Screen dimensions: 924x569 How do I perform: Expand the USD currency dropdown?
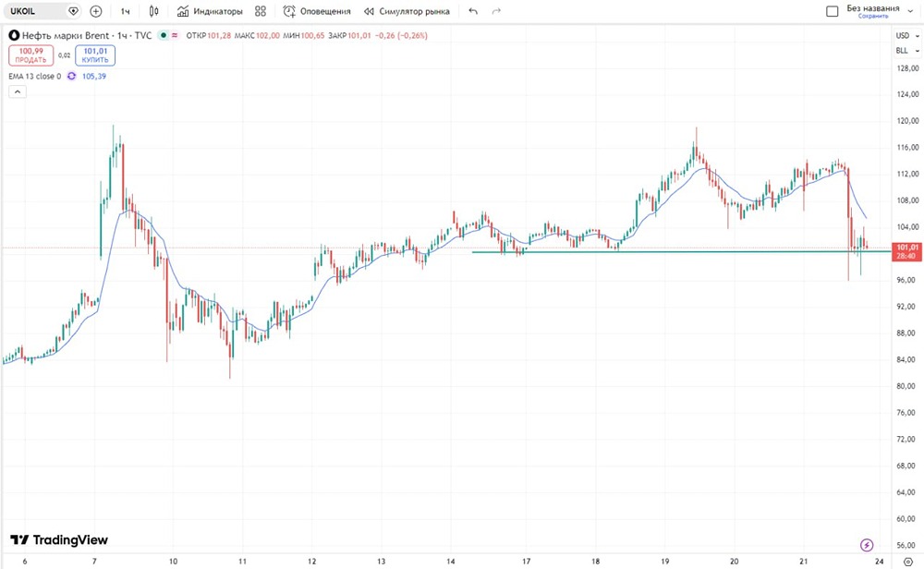(x=904, y=35)
